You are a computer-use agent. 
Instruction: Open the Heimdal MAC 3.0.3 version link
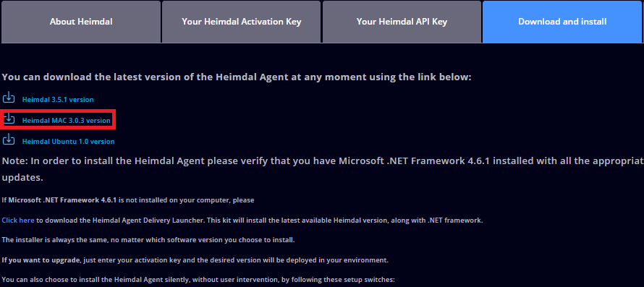[66, 121]
